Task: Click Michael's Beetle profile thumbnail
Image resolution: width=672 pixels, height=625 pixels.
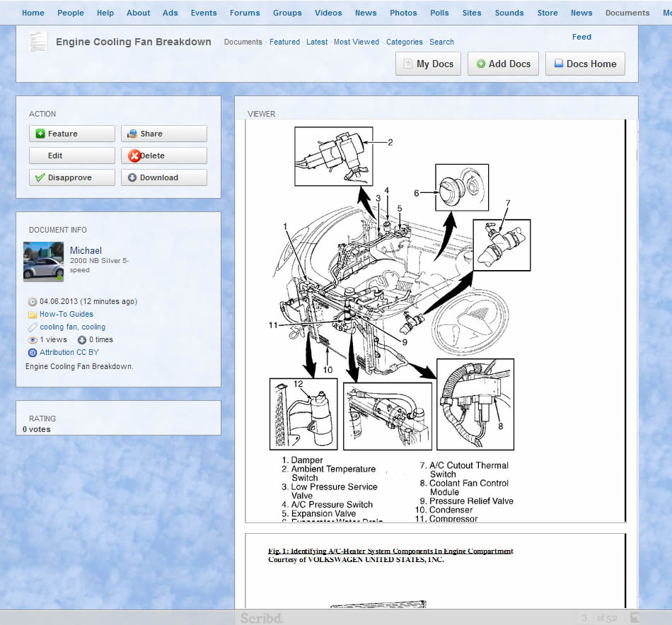Action: coord(44,262)
